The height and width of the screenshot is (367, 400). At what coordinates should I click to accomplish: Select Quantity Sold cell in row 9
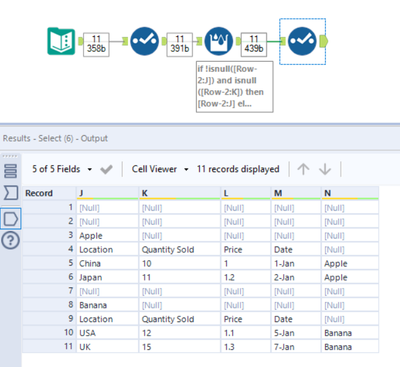pos(180,319)
